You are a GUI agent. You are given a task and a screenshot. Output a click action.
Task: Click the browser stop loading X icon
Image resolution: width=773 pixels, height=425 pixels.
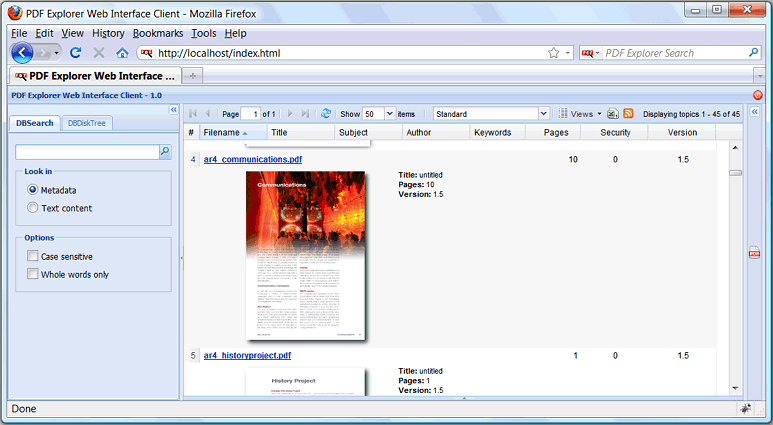(x=99, y=53)
